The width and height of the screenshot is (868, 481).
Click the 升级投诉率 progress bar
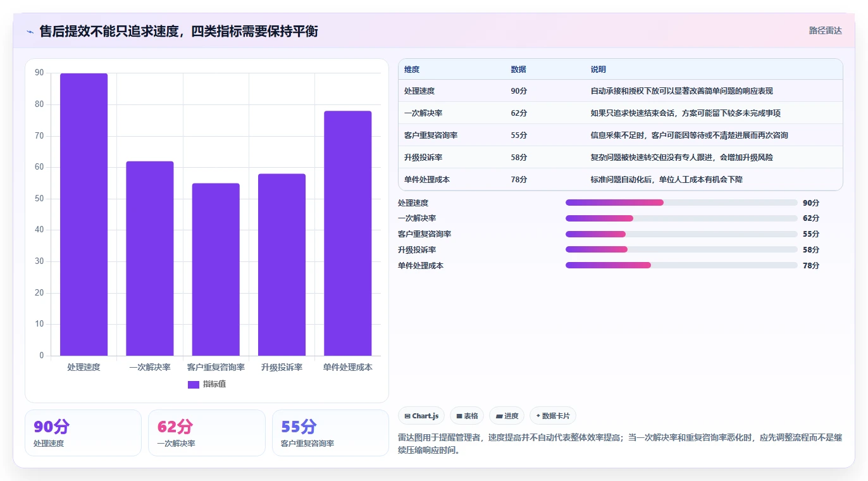[681, 250]
